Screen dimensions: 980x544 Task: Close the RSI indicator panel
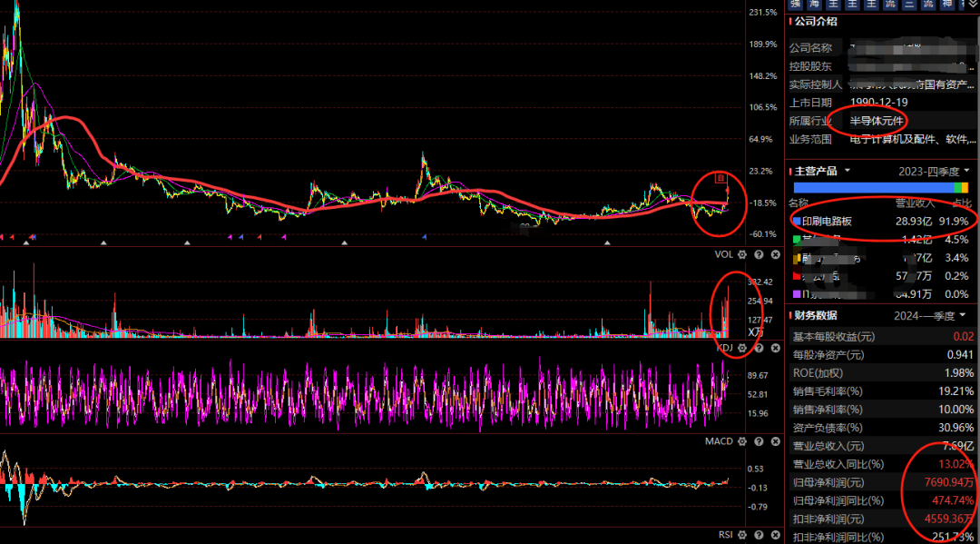point(776,535)
